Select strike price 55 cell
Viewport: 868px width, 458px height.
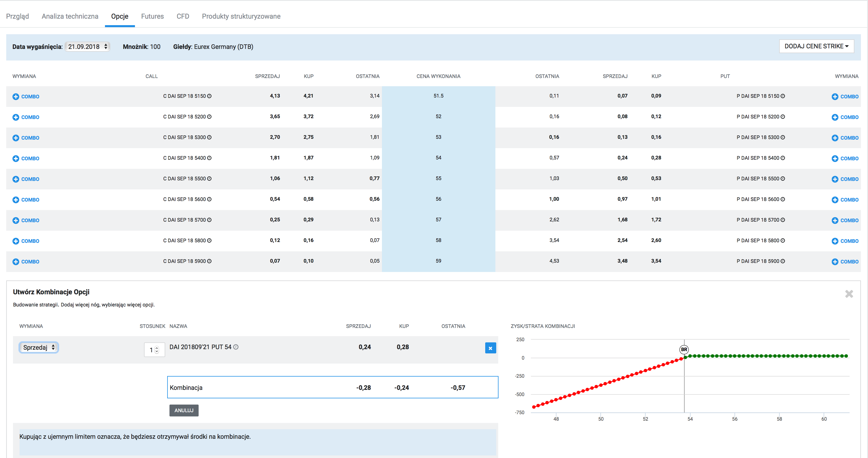pos(438,178)
